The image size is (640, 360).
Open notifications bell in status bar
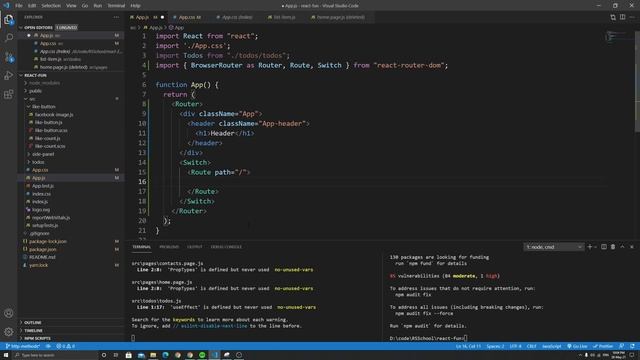[x=632, y=346]
